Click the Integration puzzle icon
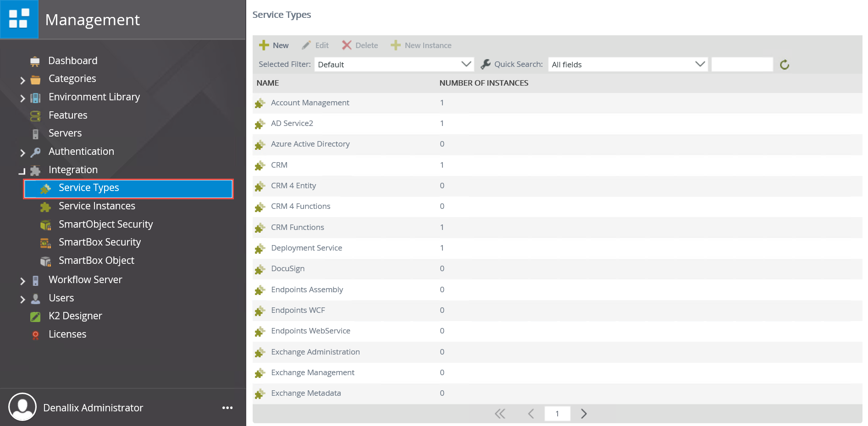Image resolution: width=868 pixels, height=426 pixels. (x=35, y=170)
